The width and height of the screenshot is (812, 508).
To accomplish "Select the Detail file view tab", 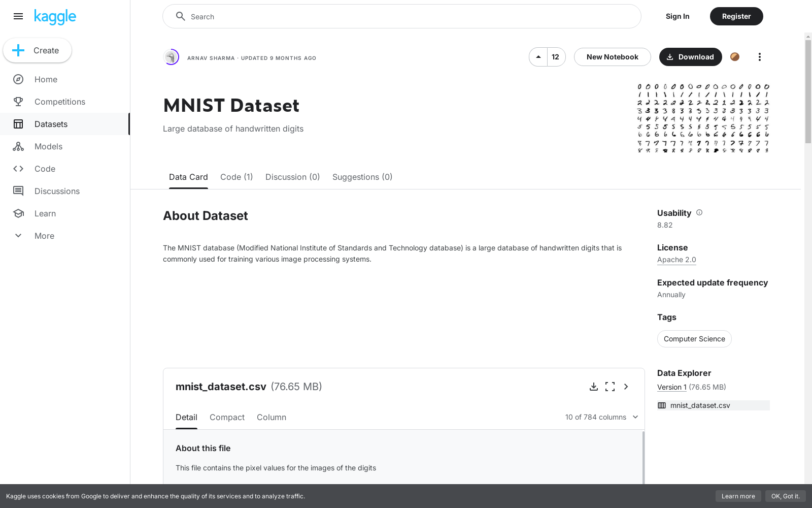I will point(186,417).
